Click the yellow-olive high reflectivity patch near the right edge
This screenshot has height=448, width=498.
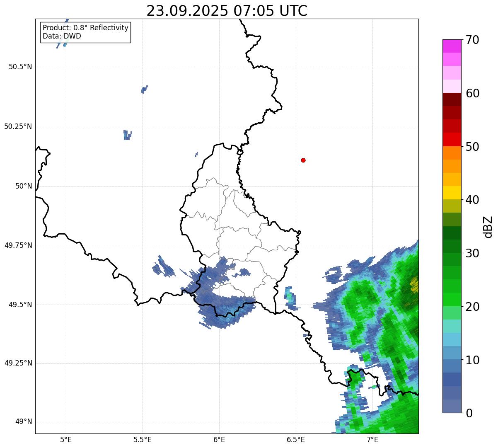click(414, 284)
